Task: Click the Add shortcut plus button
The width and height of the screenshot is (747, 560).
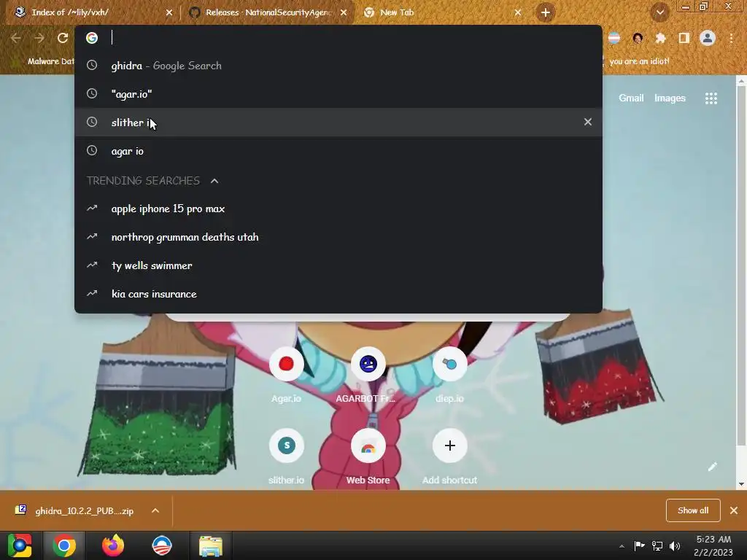Action: (x=449, y=446)
